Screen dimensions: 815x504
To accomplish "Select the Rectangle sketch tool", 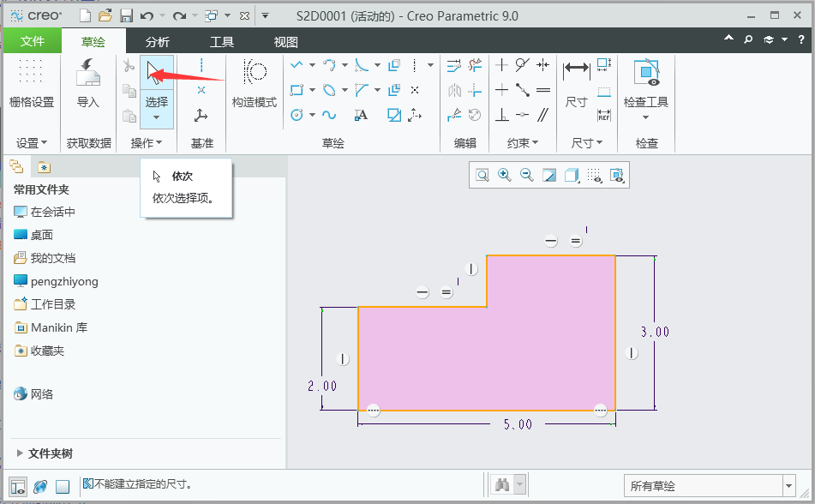I will (x=297, y=90).
